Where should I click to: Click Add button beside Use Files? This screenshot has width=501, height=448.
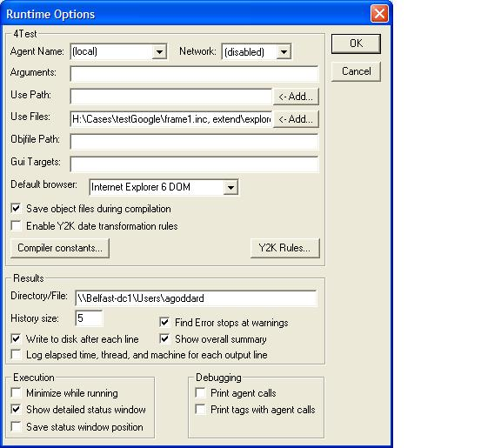point(296,119)
